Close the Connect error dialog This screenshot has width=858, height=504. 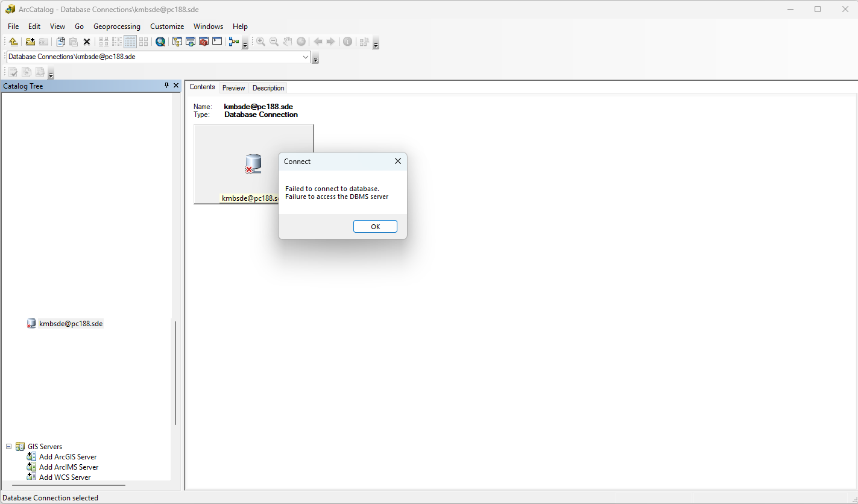[397, 162]
